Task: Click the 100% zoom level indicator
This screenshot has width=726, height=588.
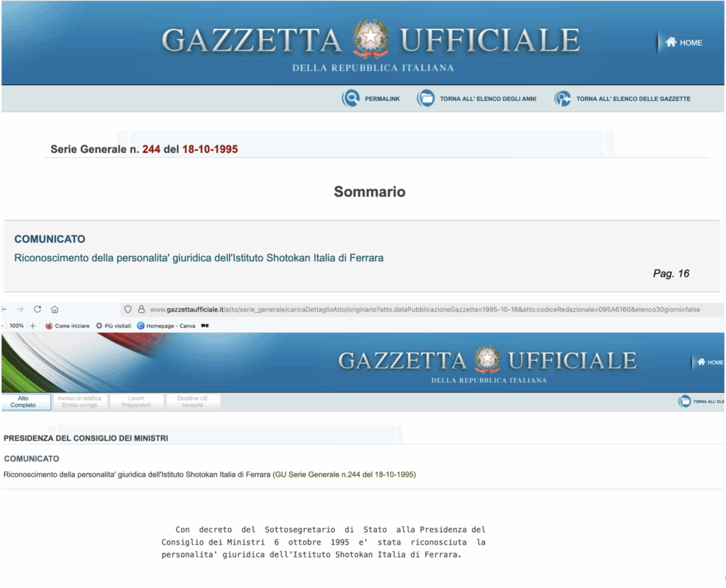Action: click(x=17, y=326)
